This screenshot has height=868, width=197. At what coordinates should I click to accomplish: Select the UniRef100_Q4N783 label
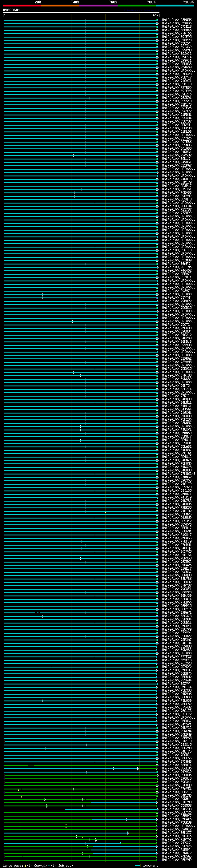tap(177, 501)
